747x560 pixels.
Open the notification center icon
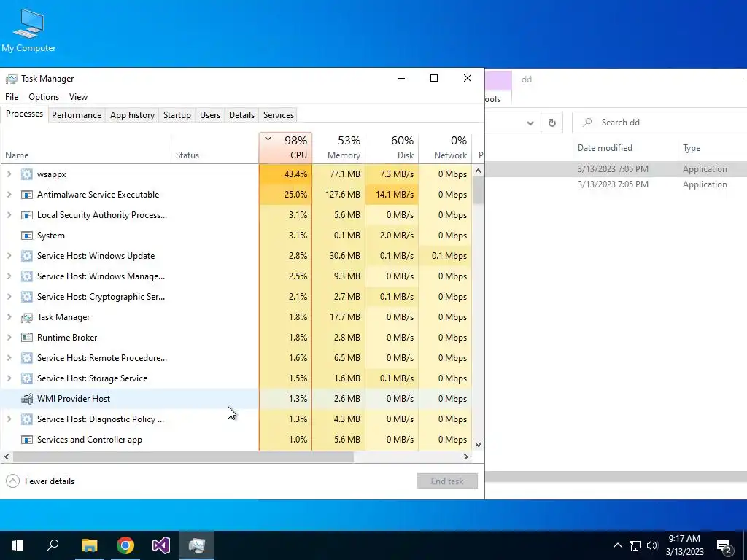pos(724,547)
